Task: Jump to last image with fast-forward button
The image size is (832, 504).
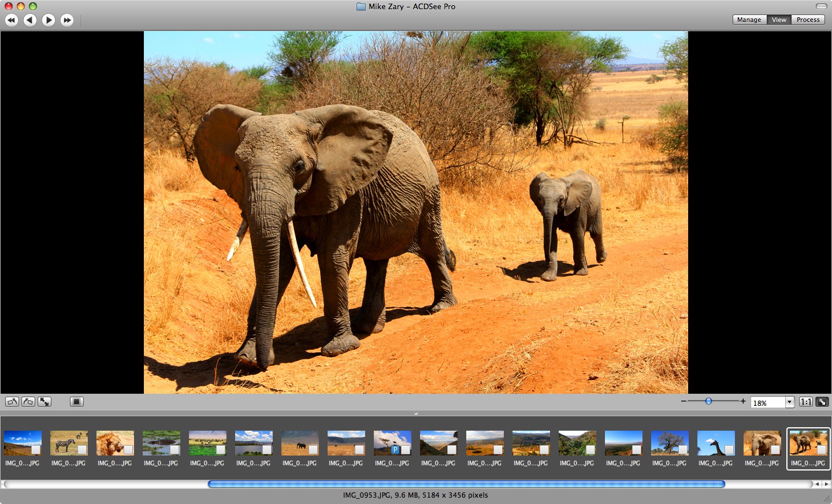Action: pyautogui.click(x=67, y=20)
